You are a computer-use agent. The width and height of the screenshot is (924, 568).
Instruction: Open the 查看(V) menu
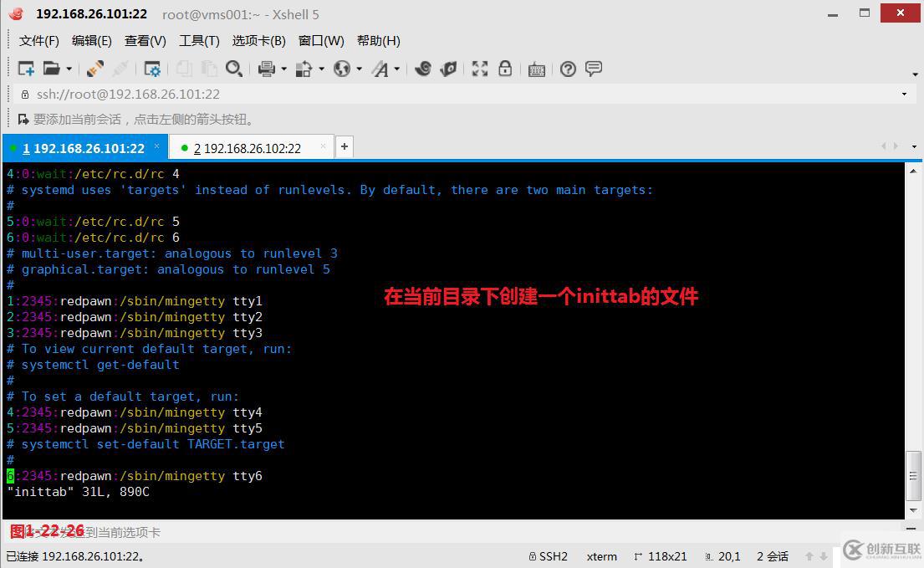145,41
